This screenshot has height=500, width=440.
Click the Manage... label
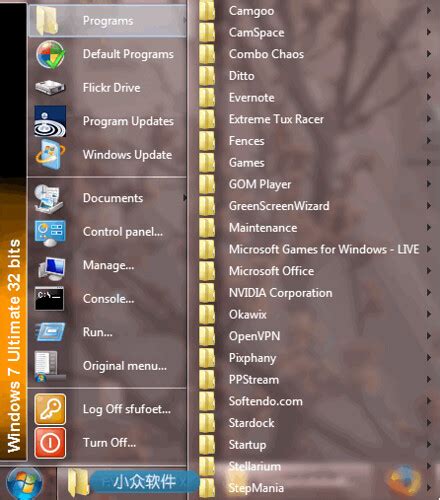coord(109,265)
